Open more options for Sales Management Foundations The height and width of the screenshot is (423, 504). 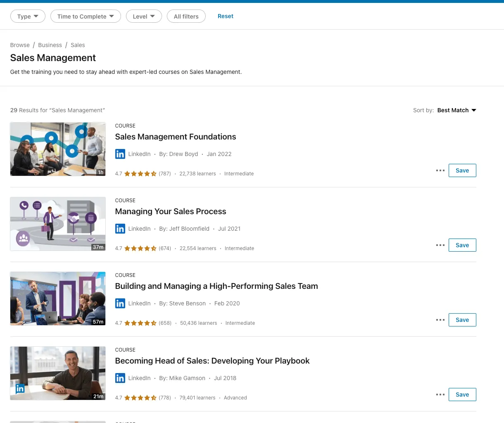pos(440,170)
